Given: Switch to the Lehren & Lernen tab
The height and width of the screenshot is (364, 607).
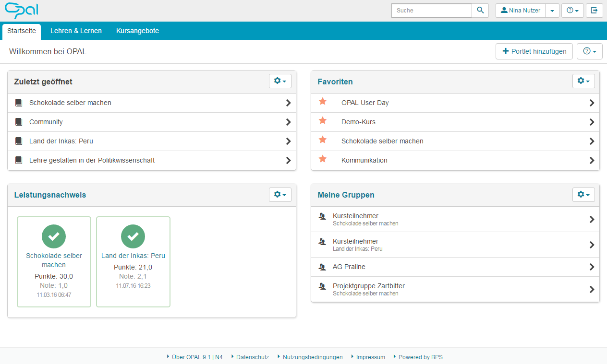Looking at the screenshot, I should pyautogui.click(x=76, y=31).
